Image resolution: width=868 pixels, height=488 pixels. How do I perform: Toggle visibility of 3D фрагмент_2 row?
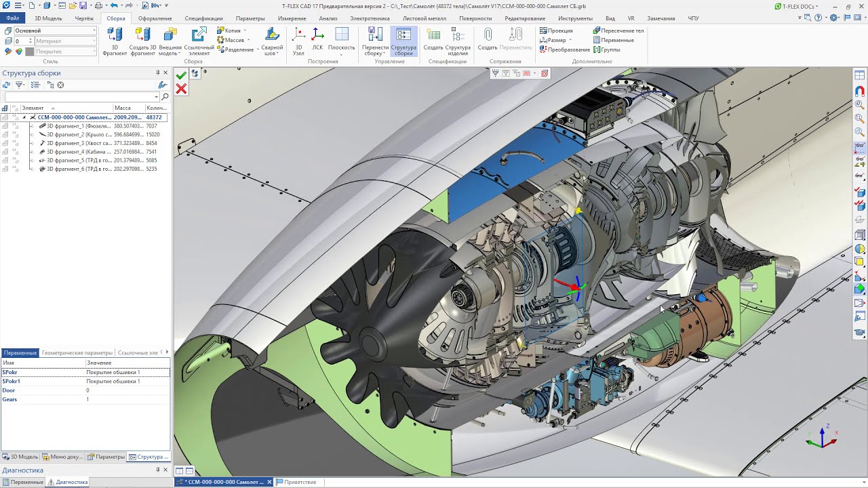5,135
